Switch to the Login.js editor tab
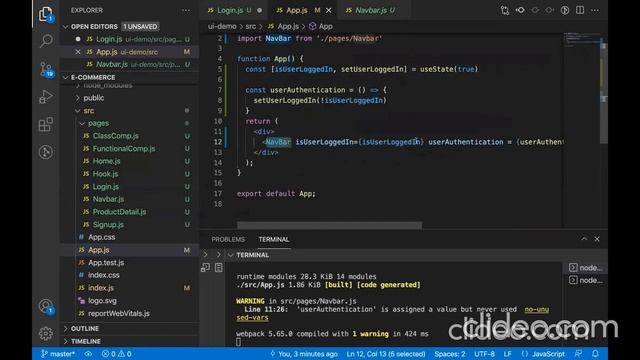The width and height of the screenshot is (640, 360). click(x=234, y=10)
